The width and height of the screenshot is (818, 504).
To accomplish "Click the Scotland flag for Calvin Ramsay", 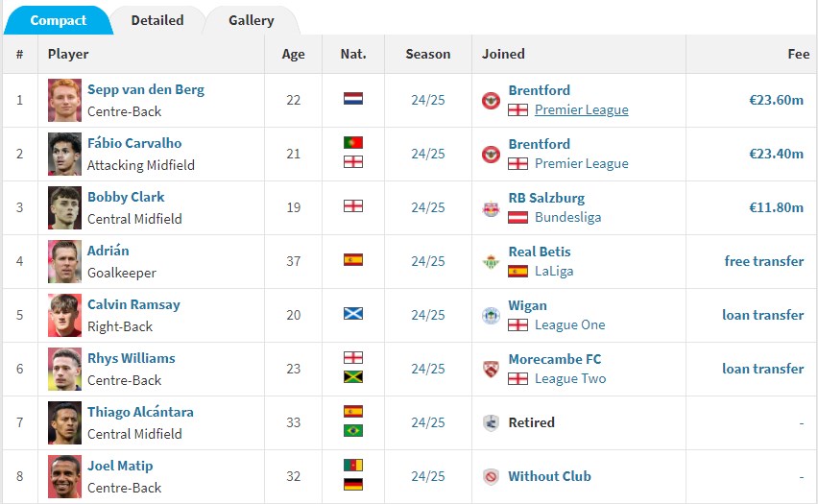I will click(x=353, y=314).
